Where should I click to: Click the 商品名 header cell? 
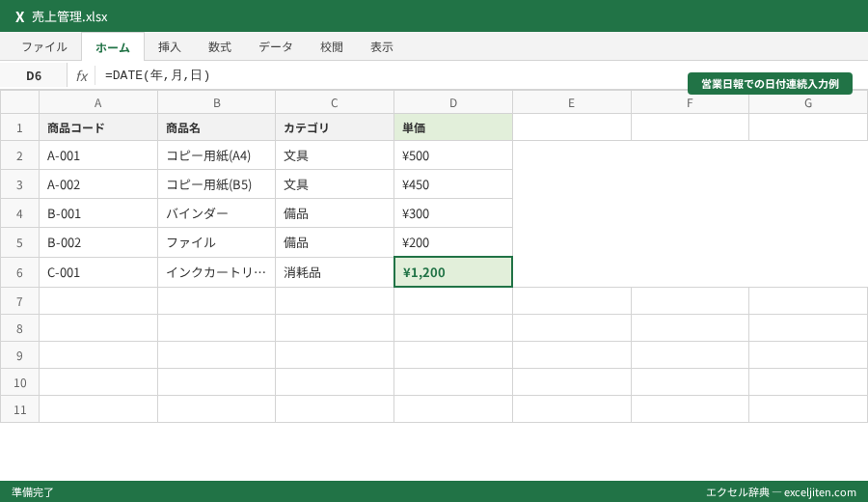[216, 127]
